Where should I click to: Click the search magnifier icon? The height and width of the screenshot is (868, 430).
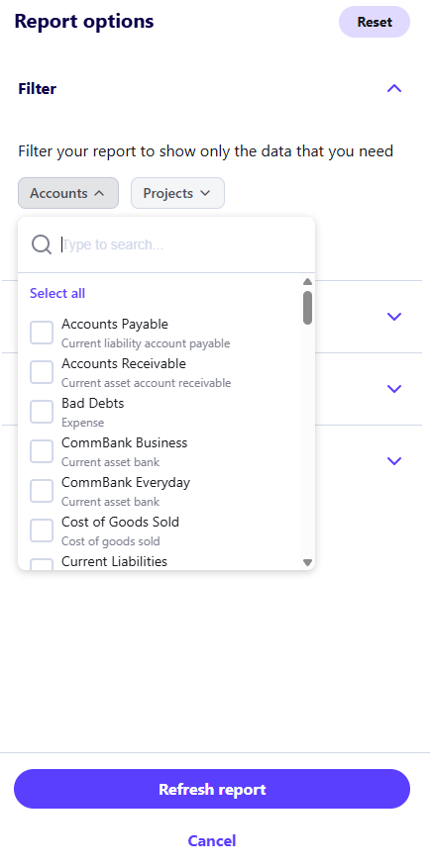click(42, 244)
